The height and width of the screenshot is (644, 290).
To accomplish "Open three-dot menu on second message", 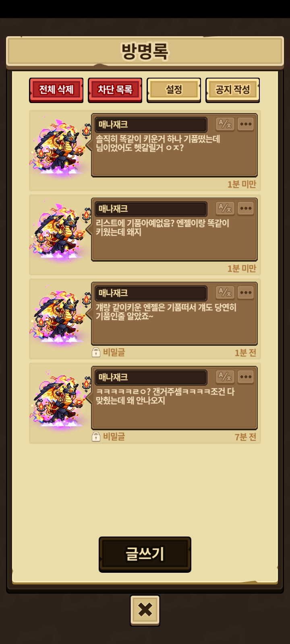I will click(x=246, y=208).
